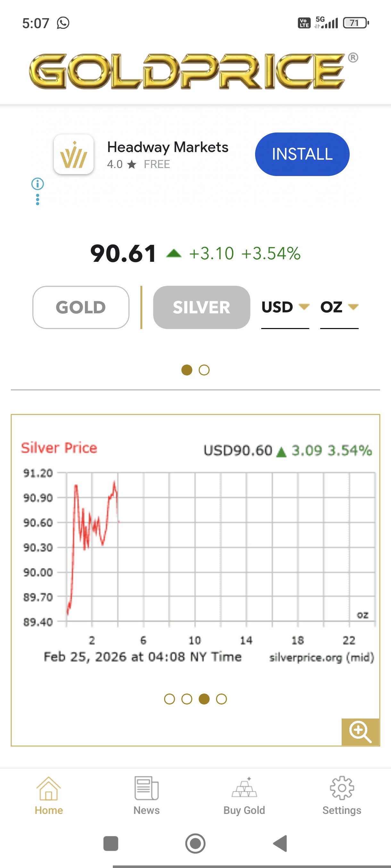Open Buy Gold bars icon
Image resolution: width=391 pixels, height=868 pixels.
pyautogui.click(x=244, y=787)
